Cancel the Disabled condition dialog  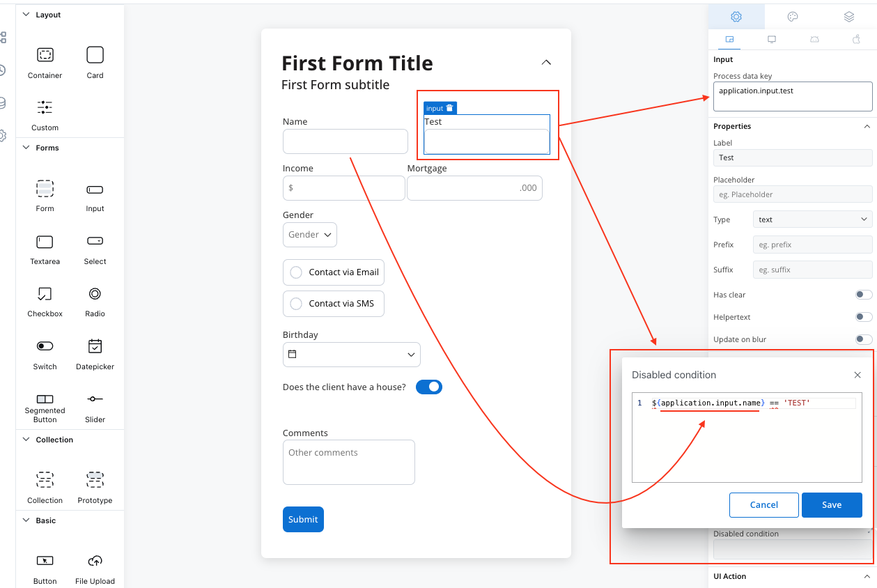point(764,505)
